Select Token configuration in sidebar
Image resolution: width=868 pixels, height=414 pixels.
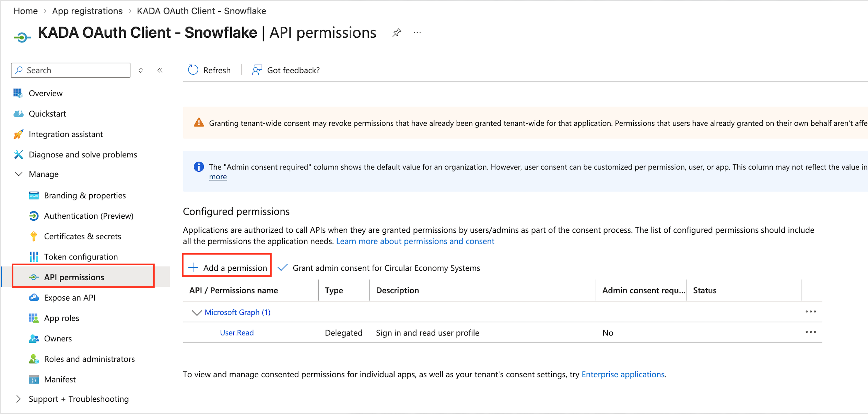point(81,257)
